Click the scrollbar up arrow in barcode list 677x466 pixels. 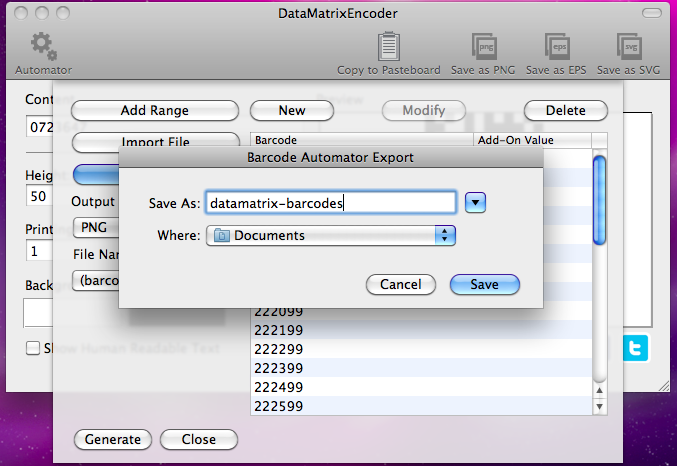coord(599,390)
